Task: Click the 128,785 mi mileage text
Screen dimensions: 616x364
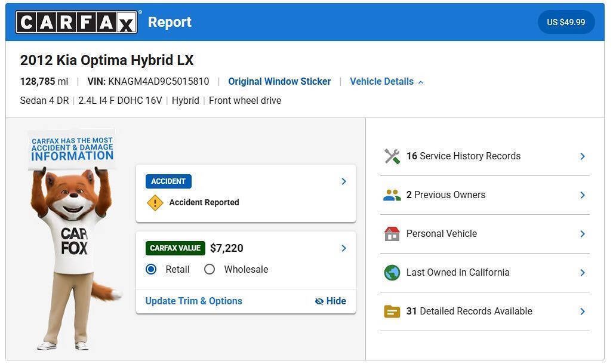Action: point(44,81)
